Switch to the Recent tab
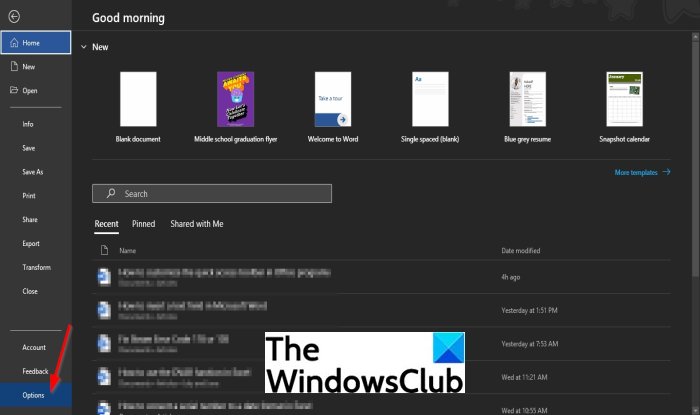The height and width of the screenshot is (415, 700). (x=106, y=224)
